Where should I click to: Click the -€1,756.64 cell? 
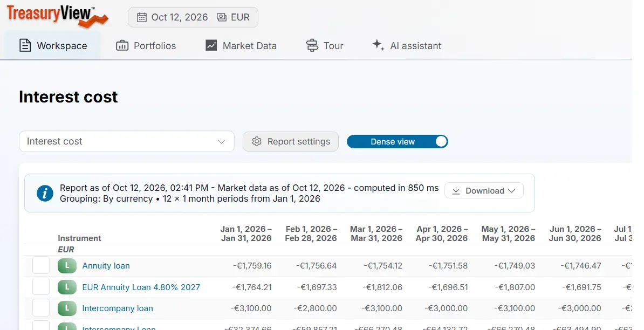click(316, 266)
